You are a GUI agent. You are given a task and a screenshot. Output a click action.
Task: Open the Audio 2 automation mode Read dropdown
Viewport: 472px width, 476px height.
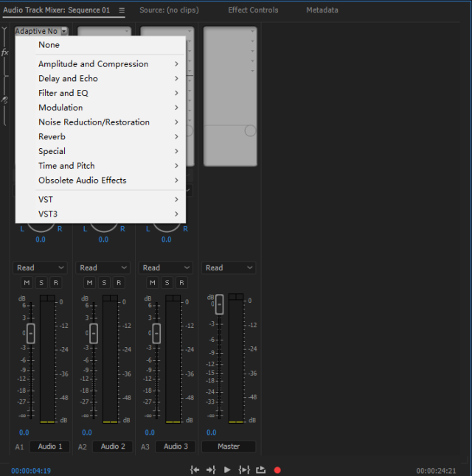tap(103, 267)
